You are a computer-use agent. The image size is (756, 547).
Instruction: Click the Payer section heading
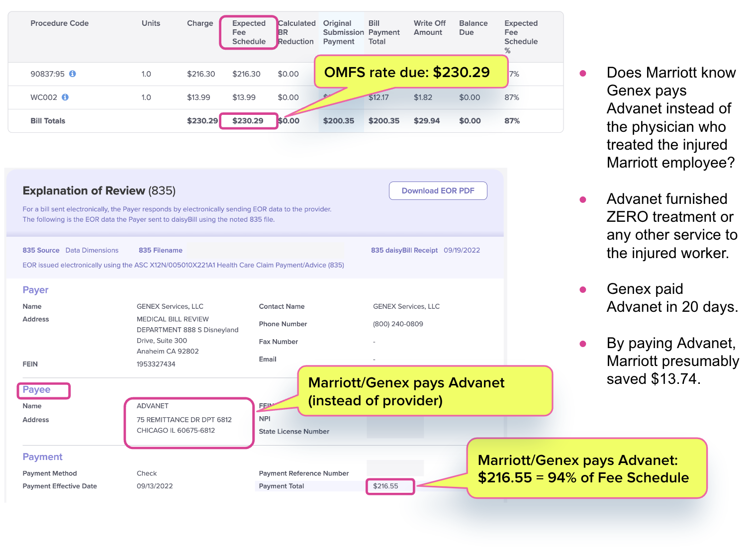[x=35, y=290]
